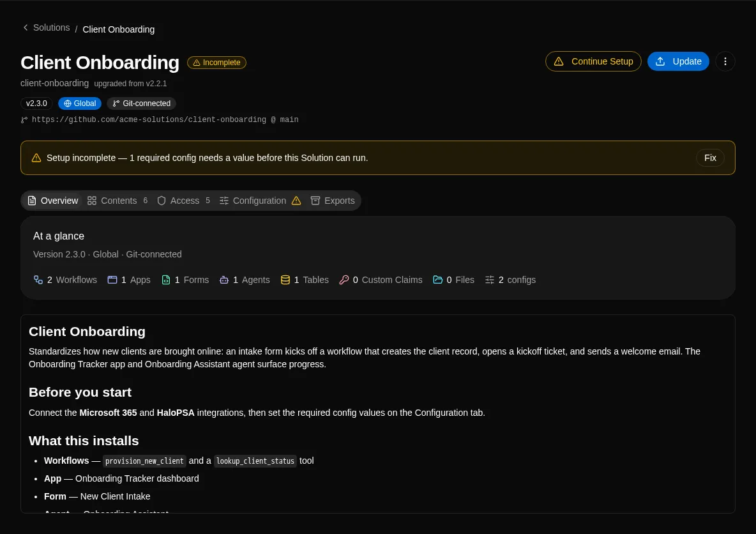Click the 0 Custom Claims label
The image size is (756, 534).
pos(387,280)
